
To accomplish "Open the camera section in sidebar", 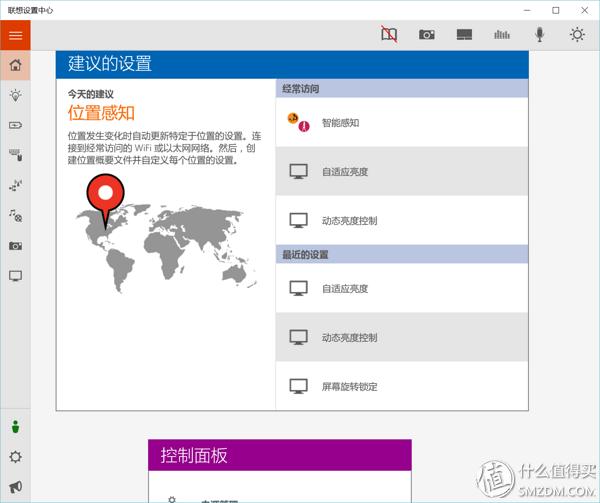I will click(15, 245).
